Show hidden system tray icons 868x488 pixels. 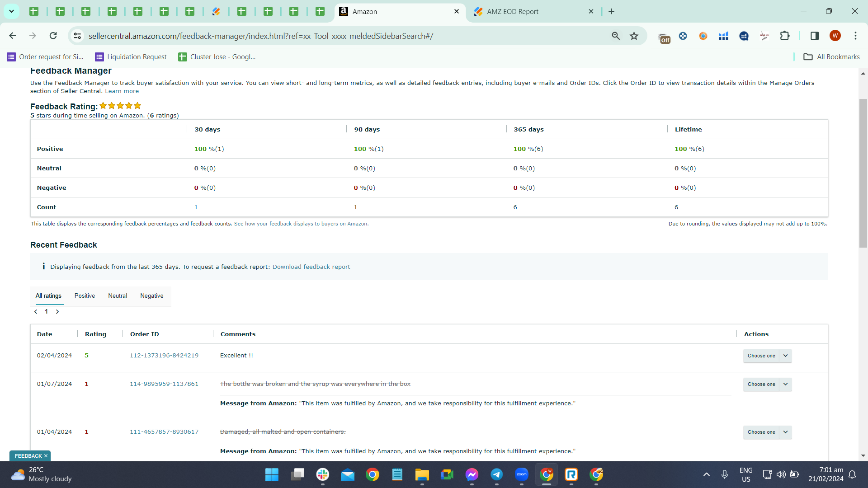pos(707,474)
